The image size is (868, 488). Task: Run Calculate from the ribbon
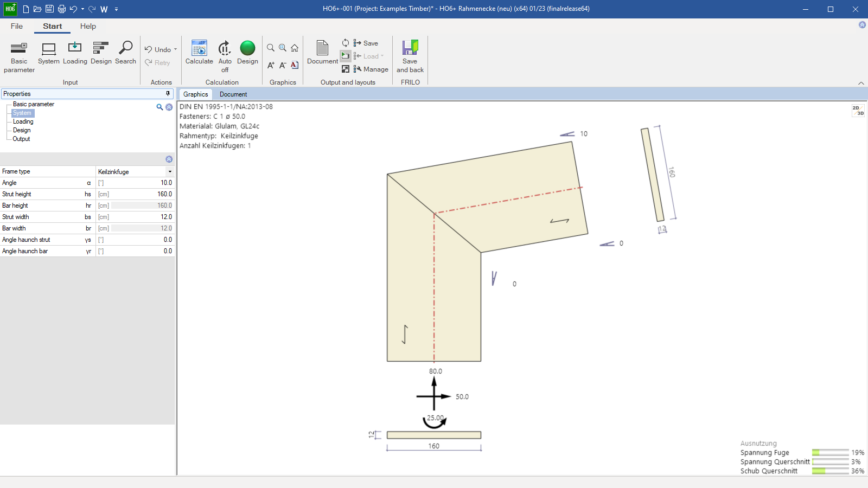(x=199, y=53)
